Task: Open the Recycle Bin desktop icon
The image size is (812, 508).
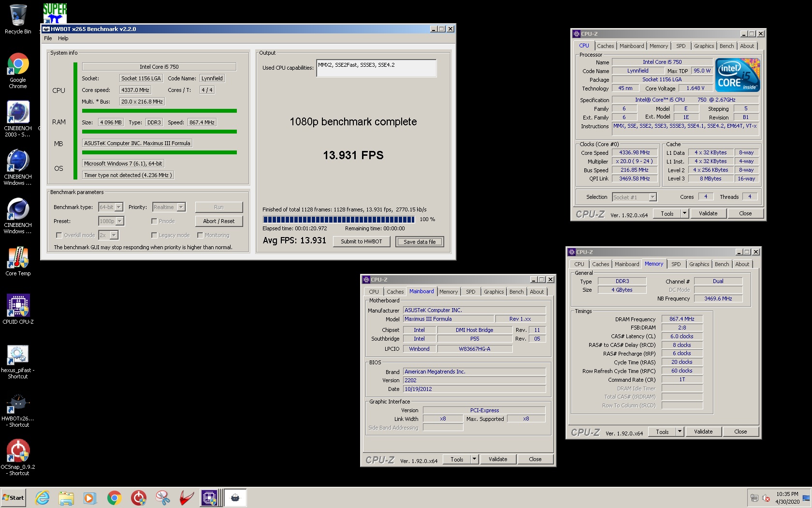Action: pyautogui.click(x=18, y=19)
